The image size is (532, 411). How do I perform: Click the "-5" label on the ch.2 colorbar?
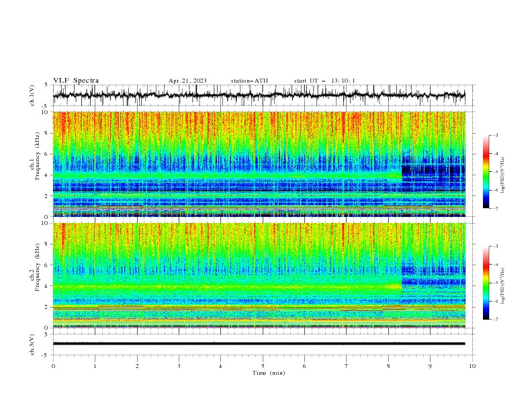495,283
